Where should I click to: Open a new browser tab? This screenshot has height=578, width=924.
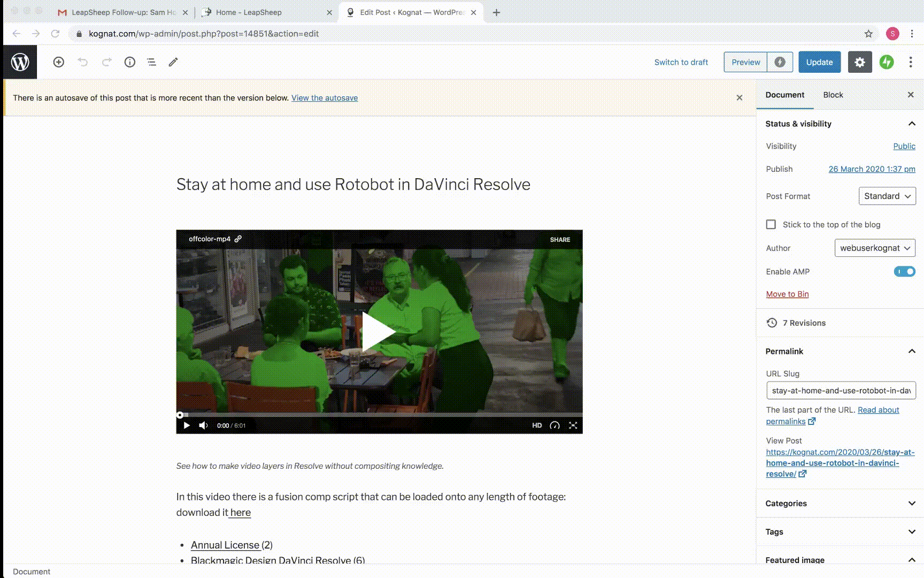(x=496, y=12)
